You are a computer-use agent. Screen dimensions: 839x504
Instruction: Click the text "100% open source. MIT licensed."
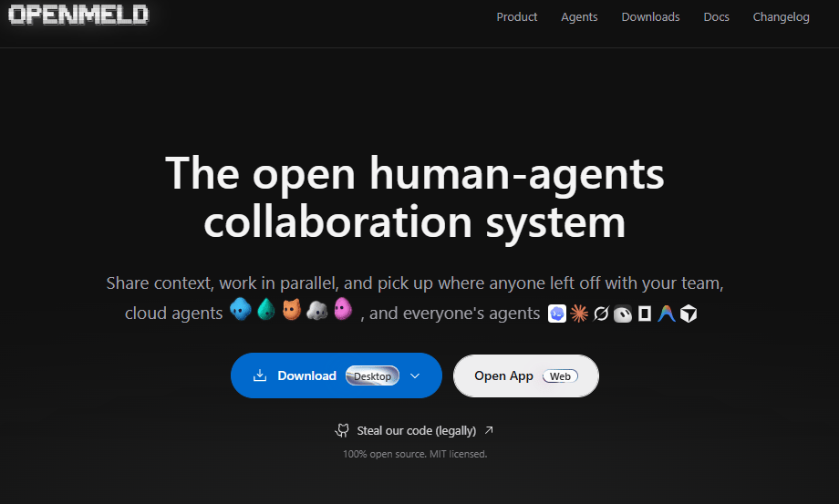click(x=415, y=454)
